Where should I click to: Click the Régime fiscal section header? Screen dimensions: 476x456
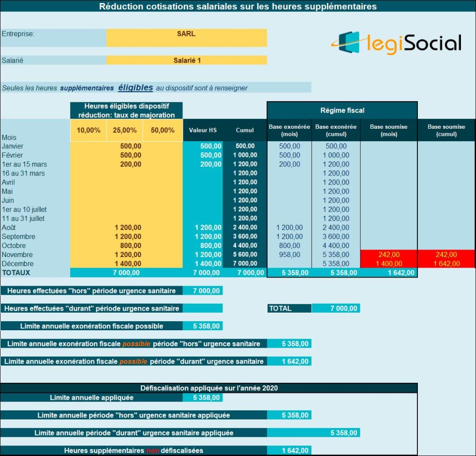pos(342,110)
